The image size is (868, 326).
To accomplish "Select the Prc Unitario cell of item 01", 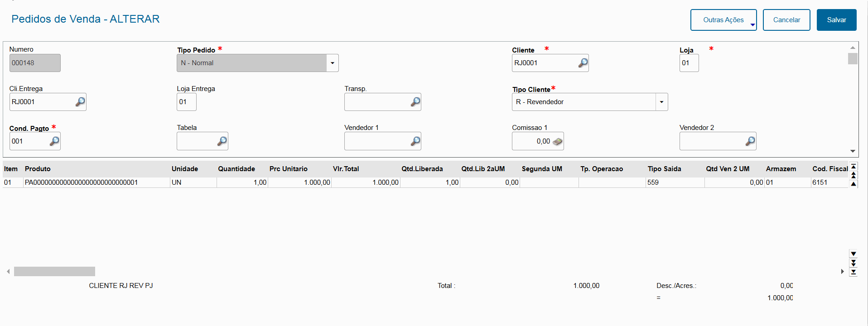I will tap(299, 182).
